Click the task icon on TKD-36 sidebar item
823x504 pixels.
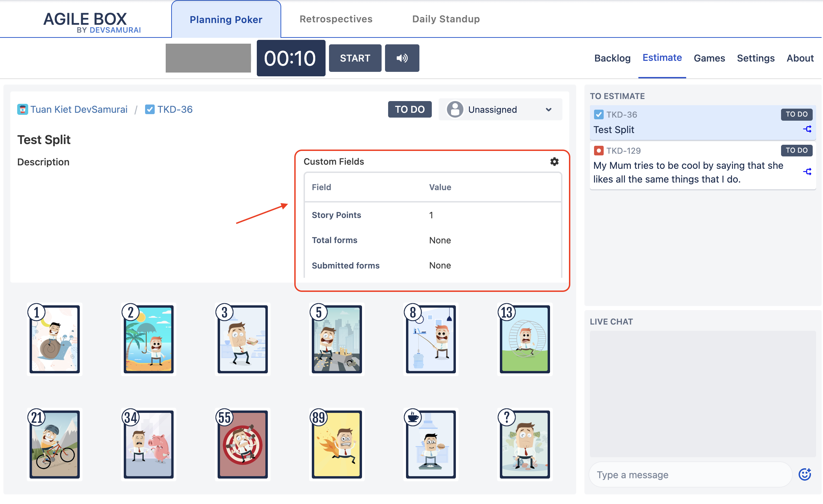[x=599, y=114]
